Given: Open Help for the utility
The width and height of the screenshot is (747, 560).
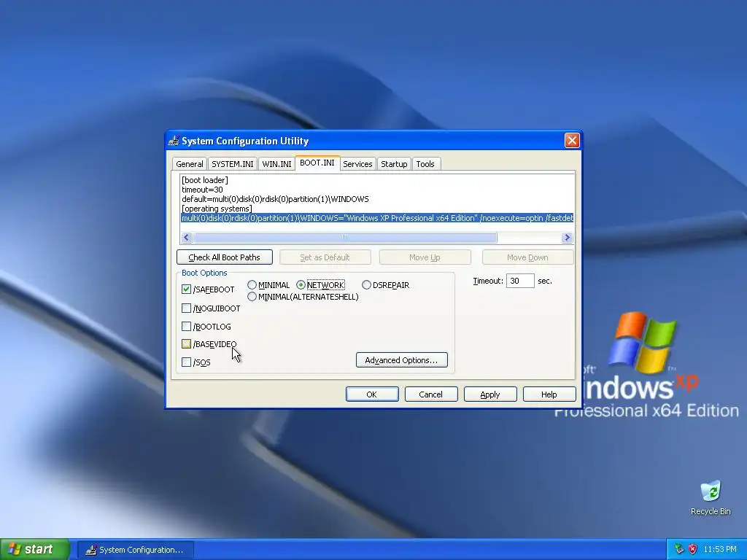Looking at the screenshot, I should [x=549, y=394].
